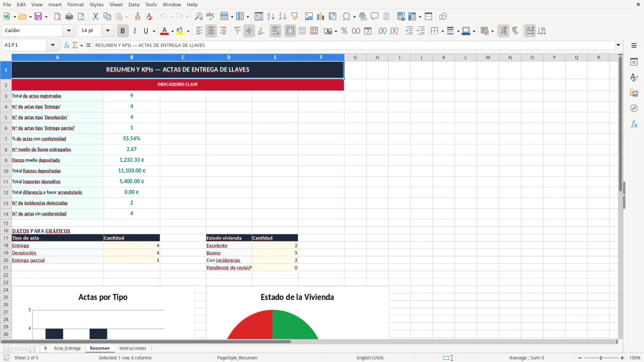
Task: Toggle Wrap Text
Action: [275, 31]
